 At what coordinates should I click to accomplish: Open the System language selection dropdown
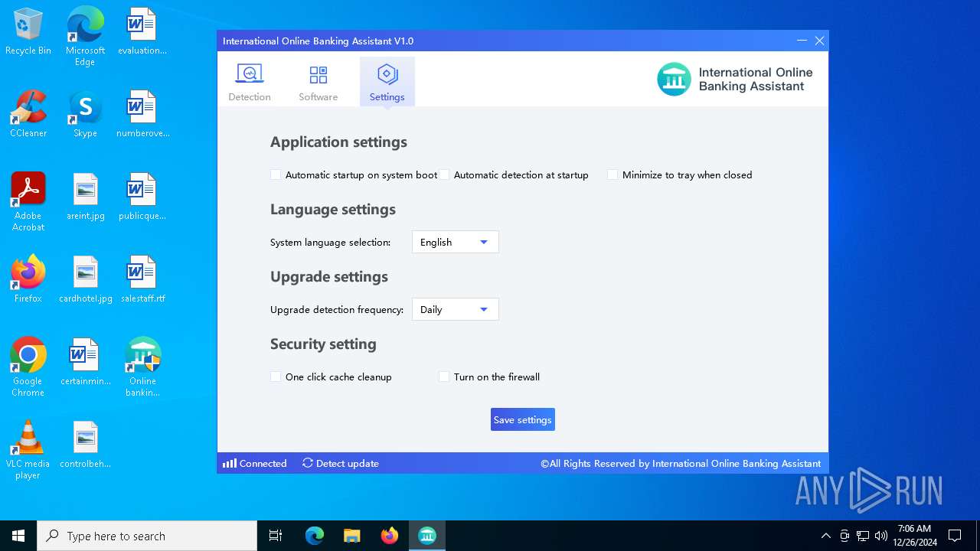(x=456, y=242)
